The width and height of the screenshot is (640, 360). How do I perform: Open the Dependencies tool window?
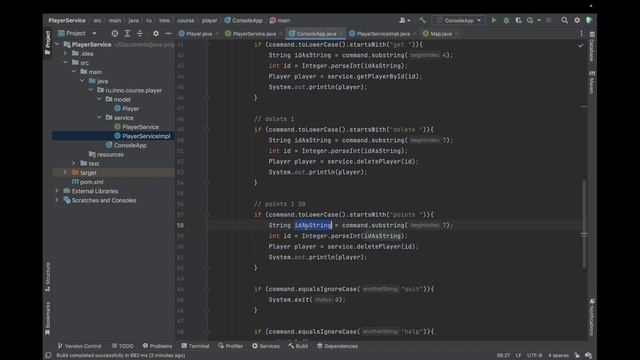point(338,346)
